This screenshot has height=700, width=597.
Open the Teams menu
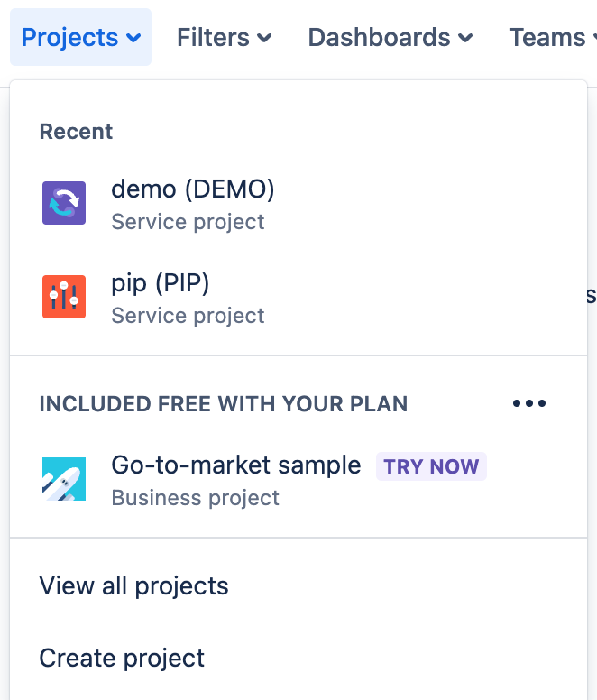(x=547, y=38)
